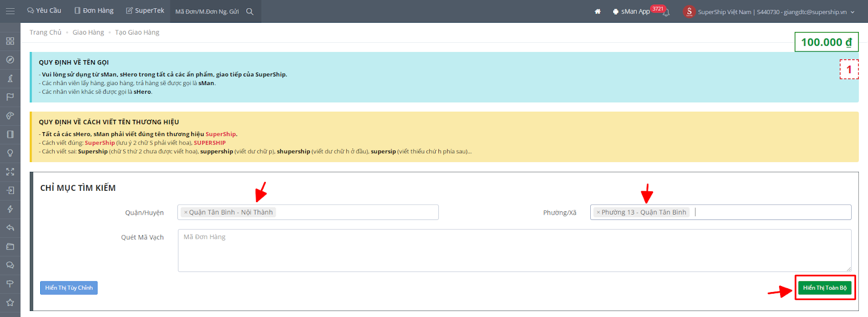Viewport: 868px width, 317px height.
Task: Open the expand-arrows sidebar icon
Action: pyautogui.click(x=10, y=172)
